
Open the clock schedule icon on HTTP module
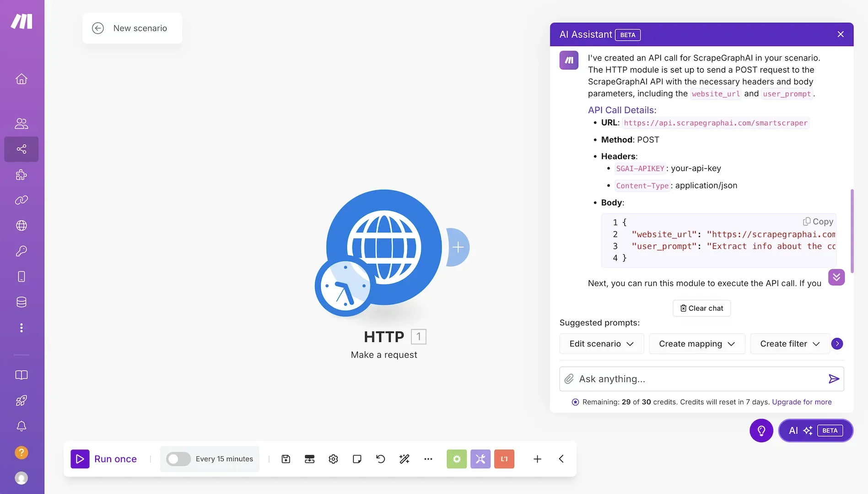tap(345, 286)
